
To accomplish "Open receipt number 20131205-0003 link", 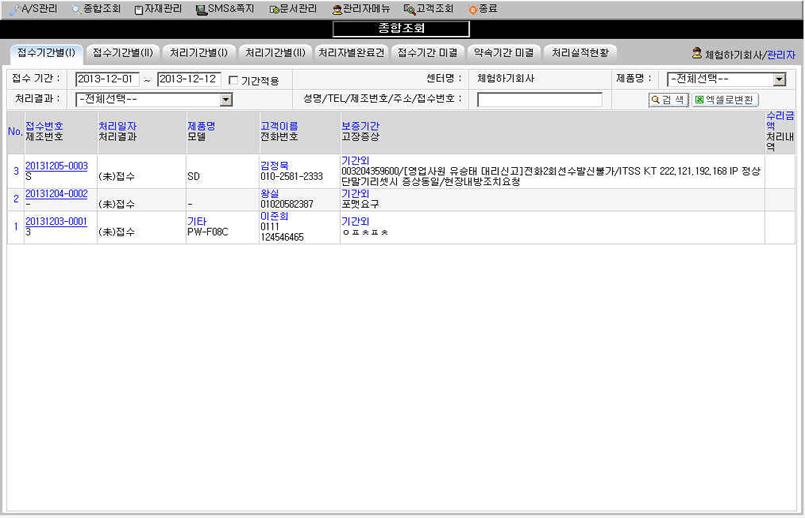I will point(56,165).
